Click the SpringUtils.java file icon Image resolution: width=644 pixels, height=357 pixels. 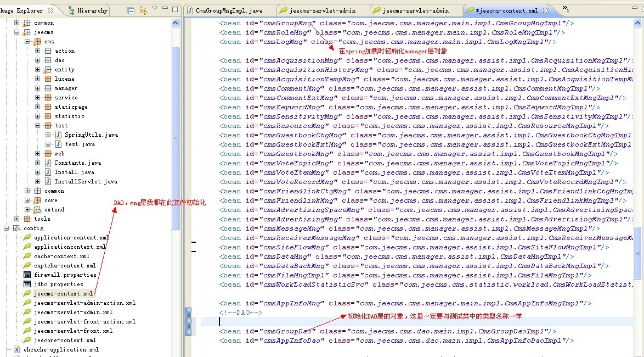pos(58,135)
